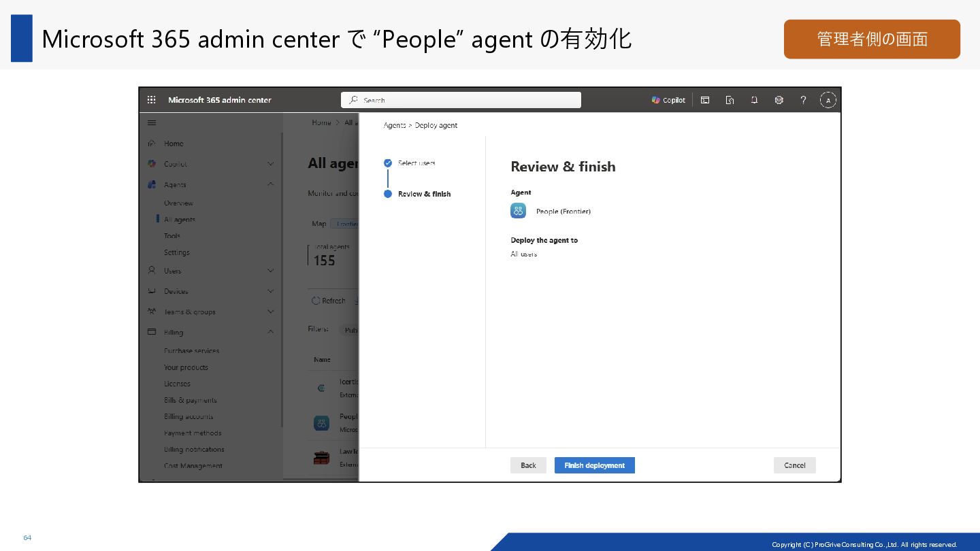The image size is (980, 551).
Task: Click the Billing card icon in sidebar
Action: pyautogui.click(x=152, y=332)
